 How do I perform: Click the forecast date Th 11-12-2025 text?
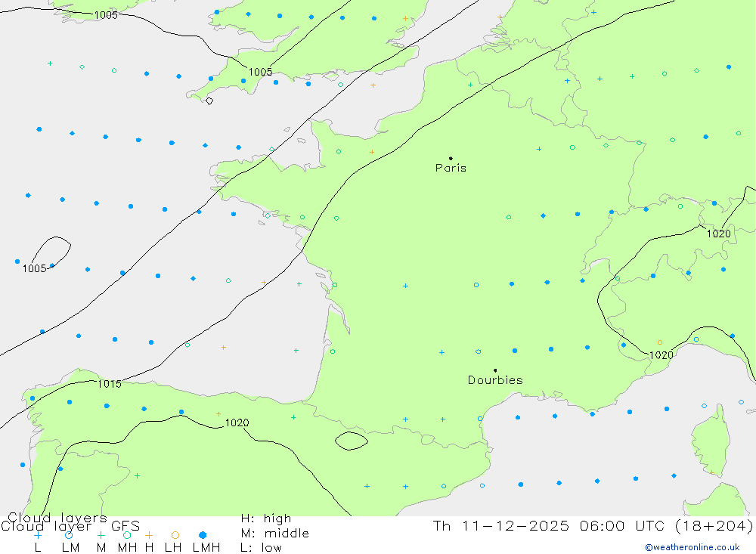(501, 525)
